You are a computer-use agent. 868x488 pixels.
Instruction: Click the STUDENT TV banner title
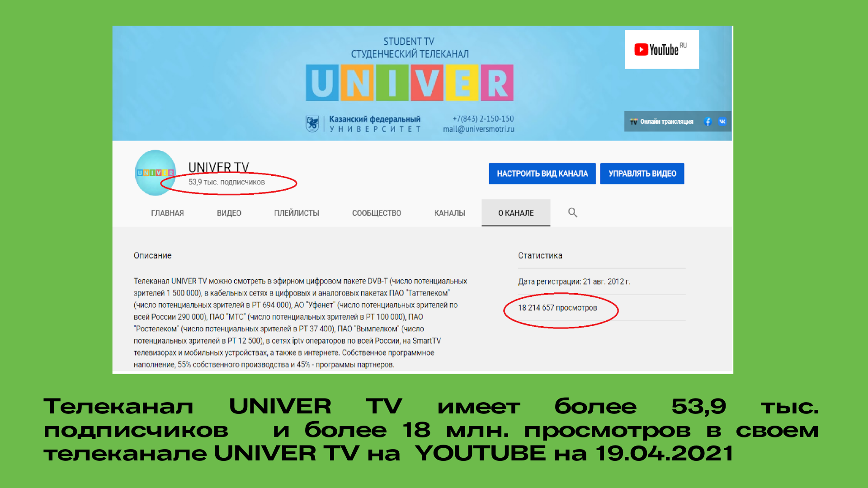409,42
